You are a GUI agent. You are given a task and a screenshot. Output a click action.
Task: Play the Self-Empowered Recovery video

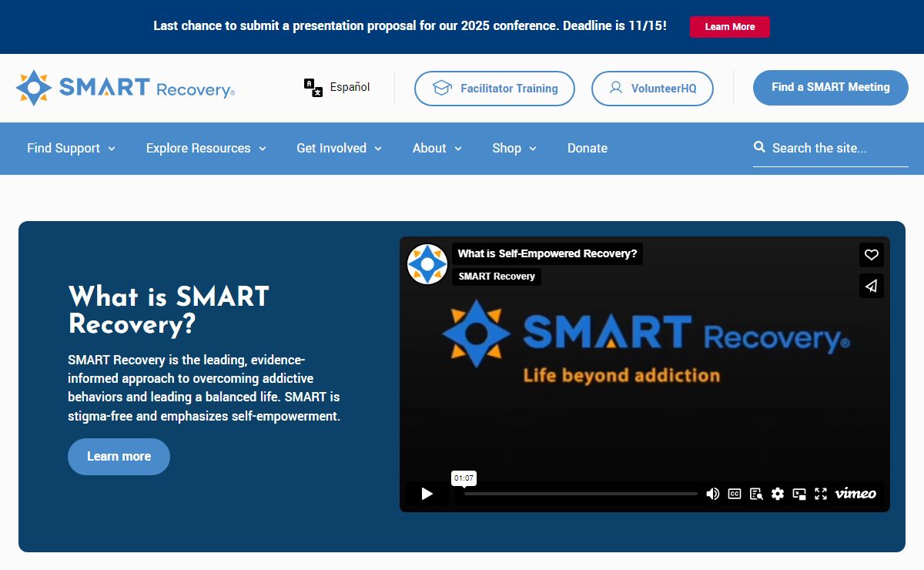[x=427, y=494]
